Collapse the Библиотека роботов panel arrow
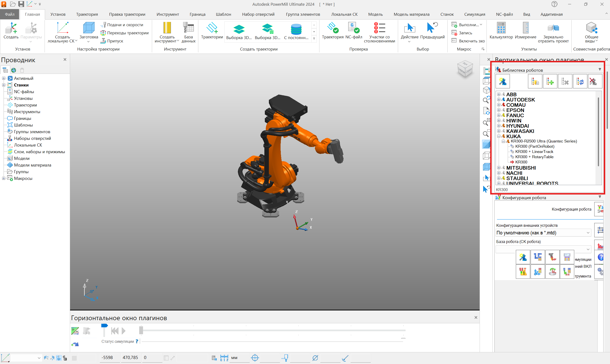Image resolution: width=610 pixels, height=364 pixels. (600, 69)
